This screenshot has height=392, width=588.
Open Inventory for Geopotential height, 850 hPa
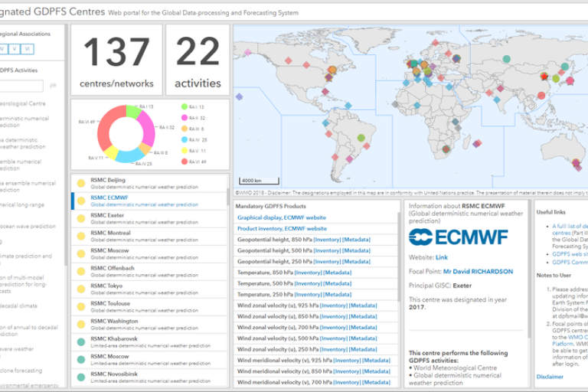pos(327,240)
